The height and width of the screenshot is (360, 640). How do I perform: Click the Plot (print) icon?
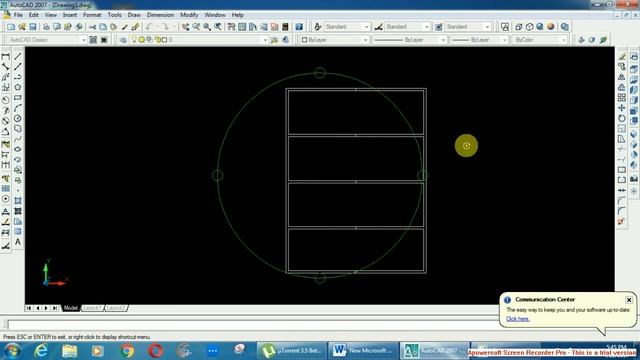[x=46, y=27]
